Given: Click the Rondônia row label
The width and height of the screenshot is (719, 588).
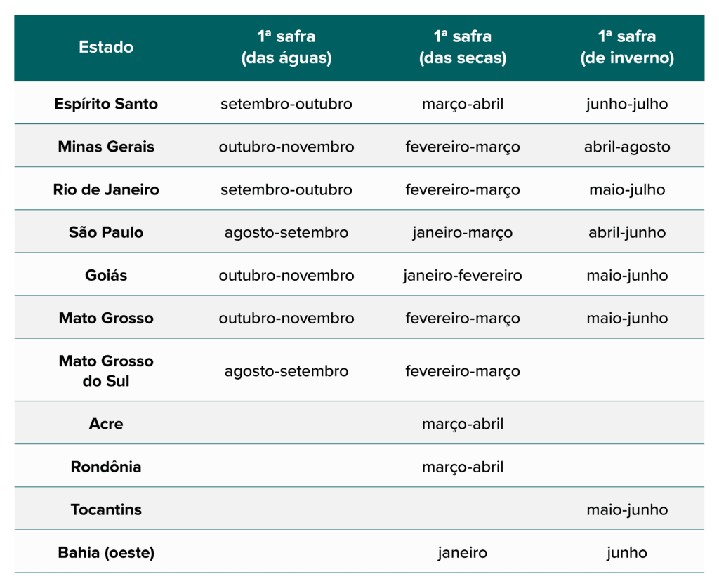Looking at the screenshot, I should [x=106, y=467].
